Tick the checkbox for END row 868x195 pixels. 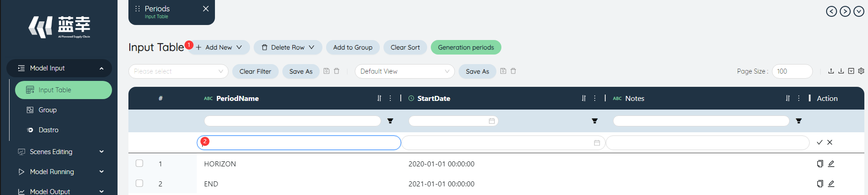coord(139,183)
